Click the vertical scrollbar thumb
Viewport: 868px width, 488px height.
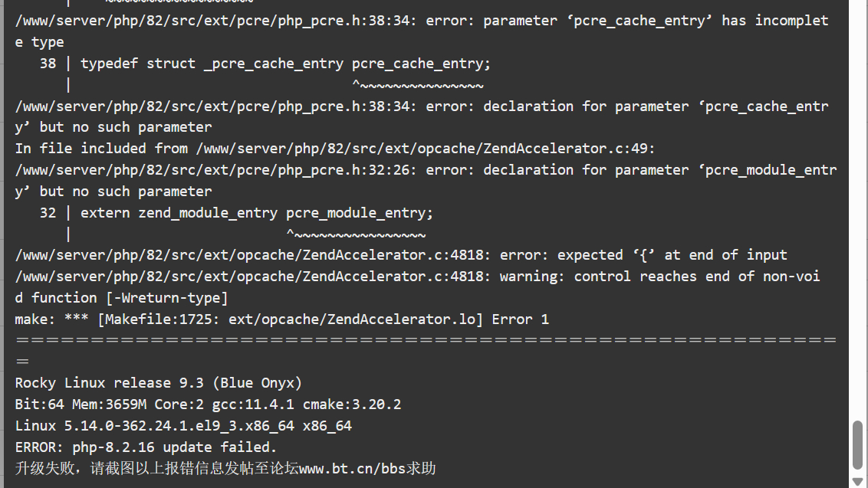click(857, 445)
